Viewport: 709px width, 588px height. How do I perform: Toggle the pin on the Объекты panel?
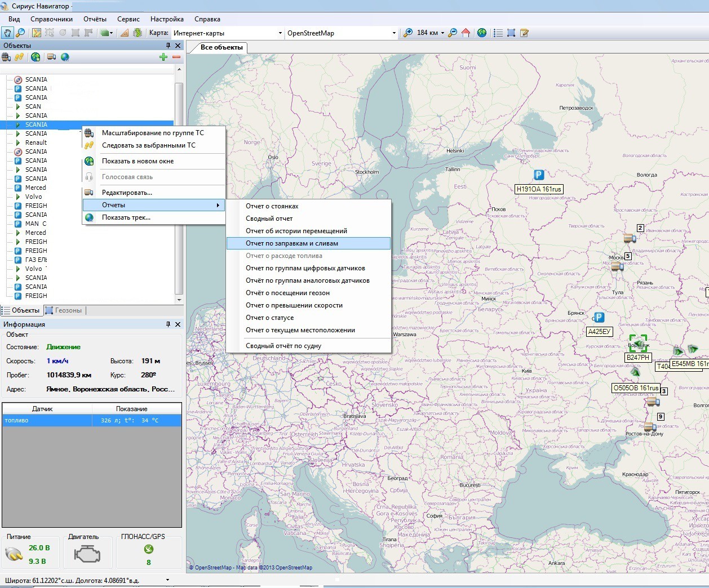click(168, 46)
